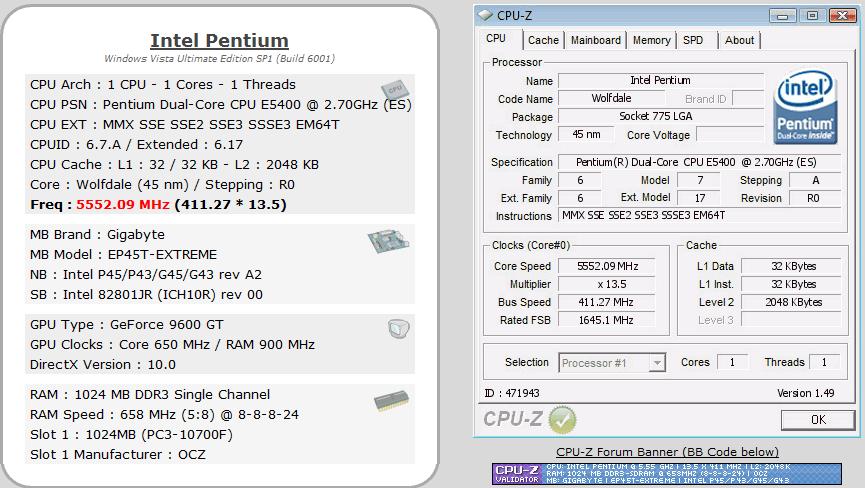Viewport: 865px width, 488px height.
Task: Open the About tab
Action: point(739,40)
